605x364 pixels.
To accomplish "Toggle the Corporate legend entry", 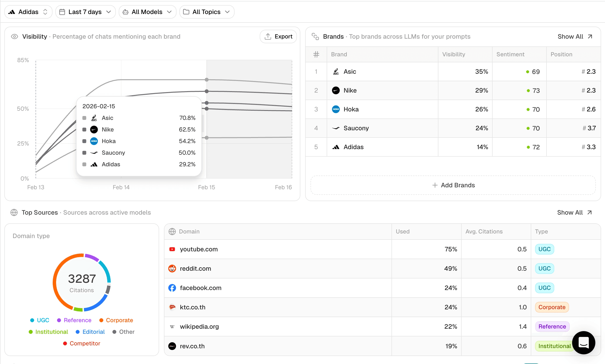I will pos(116,320).
